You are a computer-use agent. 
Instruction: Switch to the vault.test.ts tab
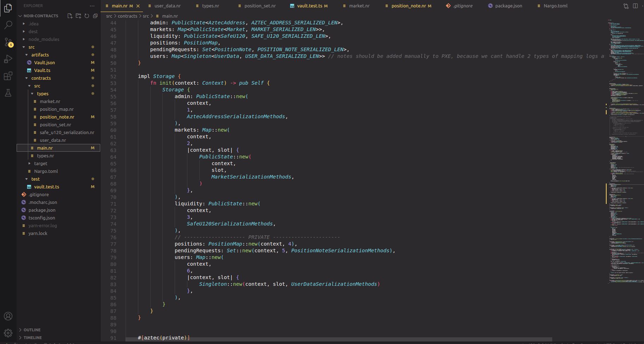[x=310, y=6]
